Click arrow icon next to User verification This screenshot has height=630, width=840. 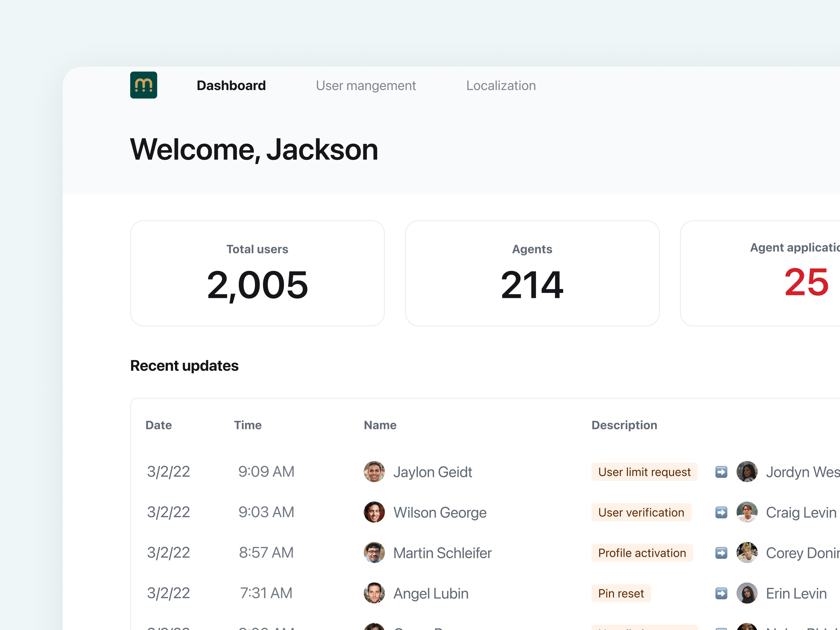tap(721, 512)
